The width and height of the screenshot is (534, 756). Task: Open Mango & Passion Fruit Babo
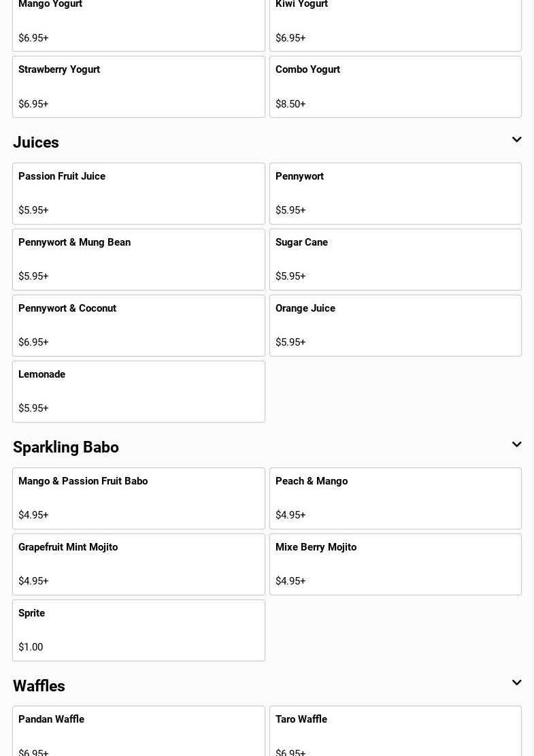[138, 498]
